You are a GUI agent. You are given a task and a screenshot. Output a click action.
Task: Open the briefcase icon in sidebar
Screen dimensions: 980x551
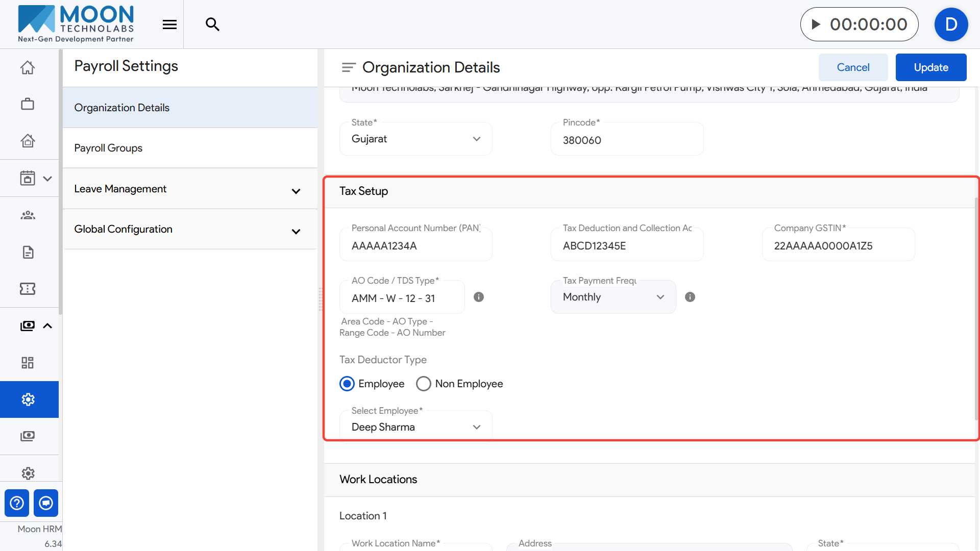click(28, 104)
